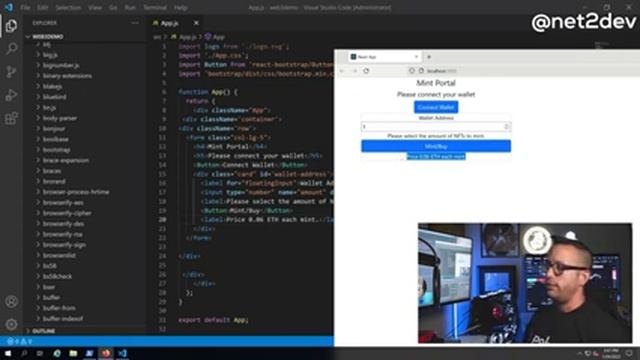This screenshot has width=640, height=360.
Task: Open the File menu
Action: [25, 7]
